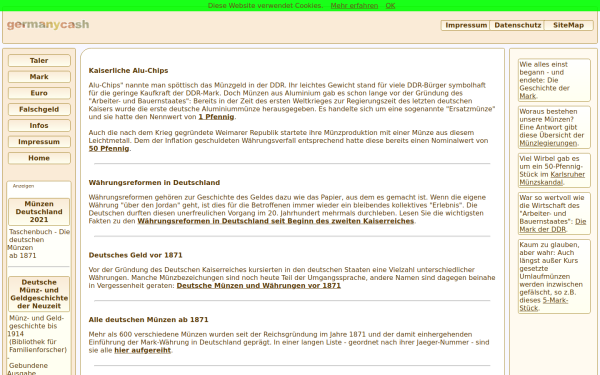Open the Datenschutz page

click(517, 25)
